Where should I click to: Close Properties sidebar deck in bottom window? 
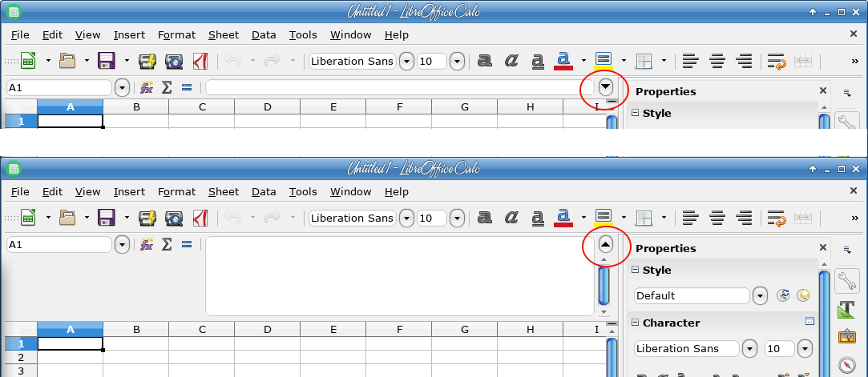click(x=822, y=247)
